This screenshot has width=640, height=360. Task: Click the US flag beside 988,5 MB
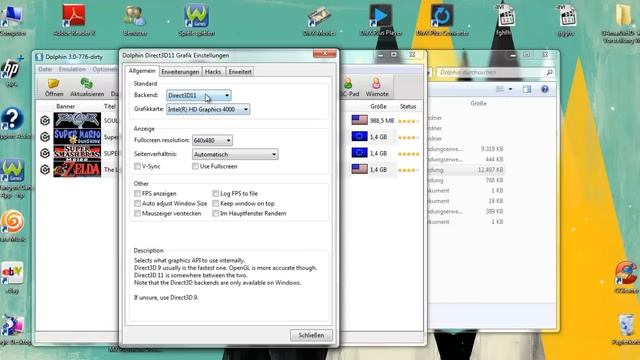click(360, 120)
